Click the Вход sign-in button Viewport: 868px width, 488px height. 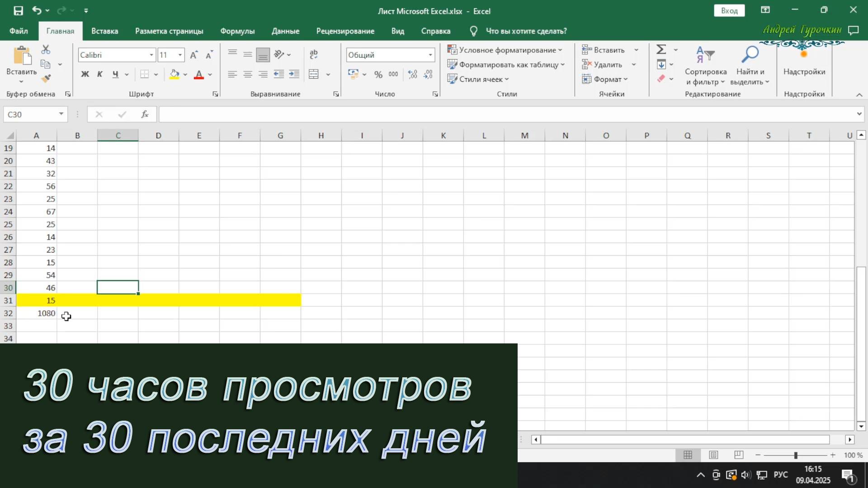pyautogui.click(x=729, y=11)
